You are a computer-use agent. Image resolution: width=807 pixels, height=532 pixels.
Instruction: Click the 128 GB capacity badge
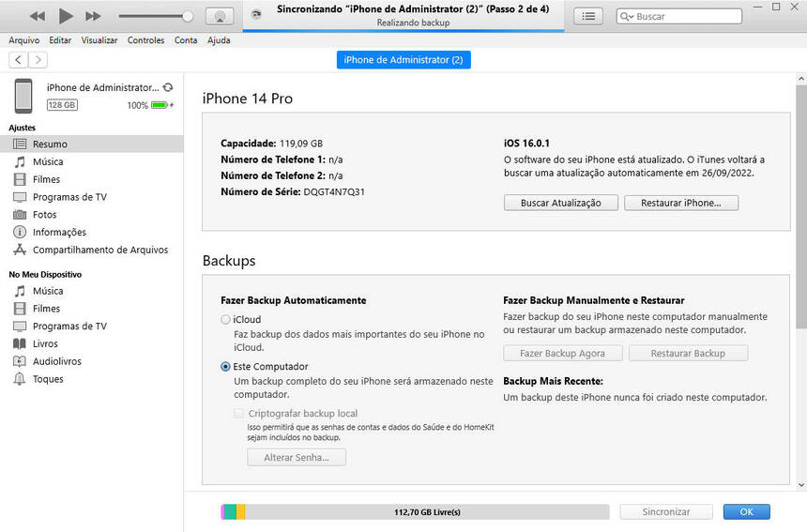(62, 105)
